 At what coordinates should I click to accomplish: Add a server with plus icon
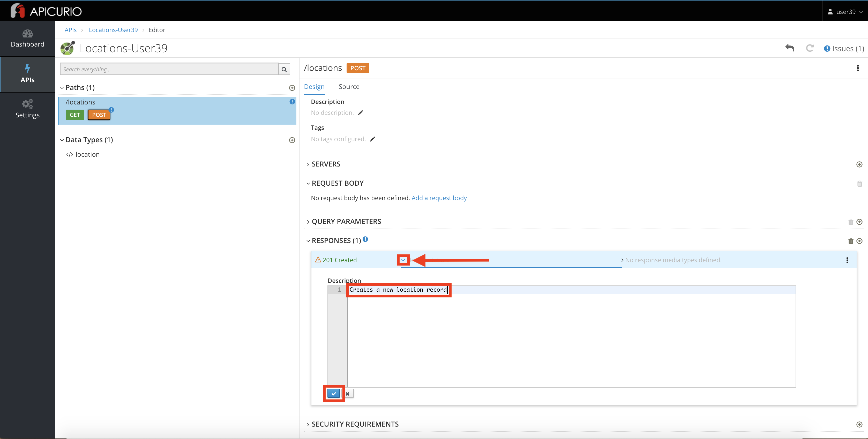pyautogui.click(x=859, y=164)
